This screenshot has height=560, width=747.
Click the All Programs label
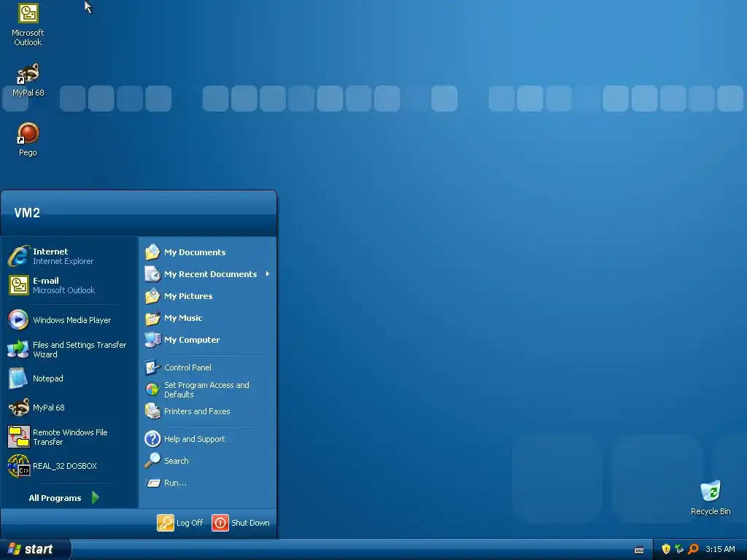55,498
